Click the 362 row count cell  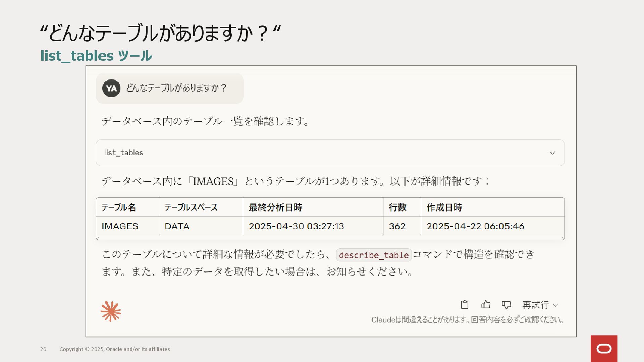[397, 226]
